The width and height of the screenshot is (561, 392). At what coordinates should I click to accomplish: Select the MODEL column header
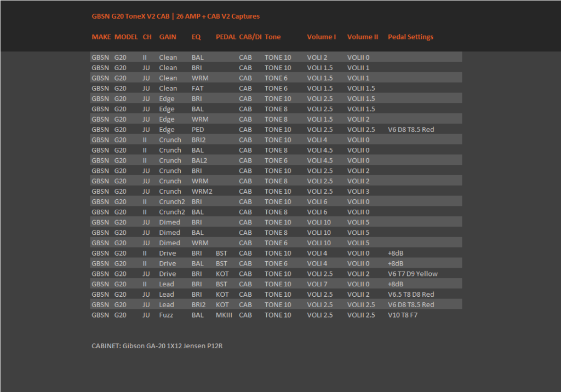pyautogui.click(x=126, y=37)
